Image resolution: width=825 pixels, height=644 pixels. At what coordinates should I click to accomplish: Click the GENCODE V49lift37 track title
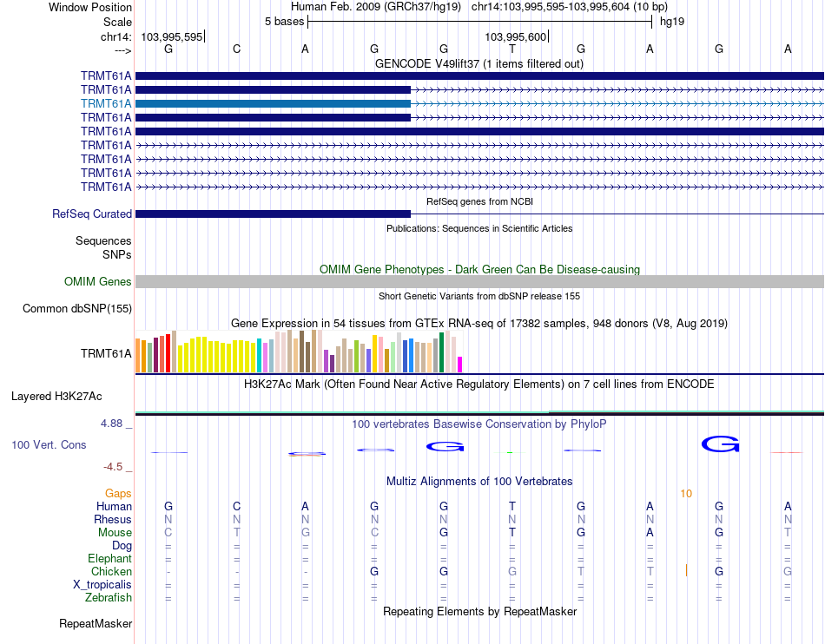point(478,63)
